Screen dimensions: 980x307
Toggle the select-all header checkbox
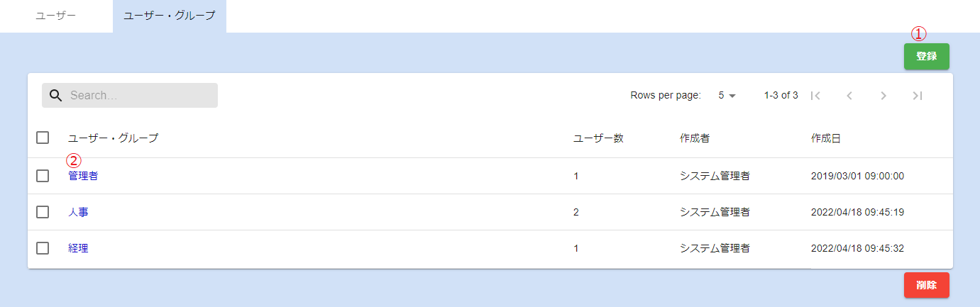coord(43,138)
